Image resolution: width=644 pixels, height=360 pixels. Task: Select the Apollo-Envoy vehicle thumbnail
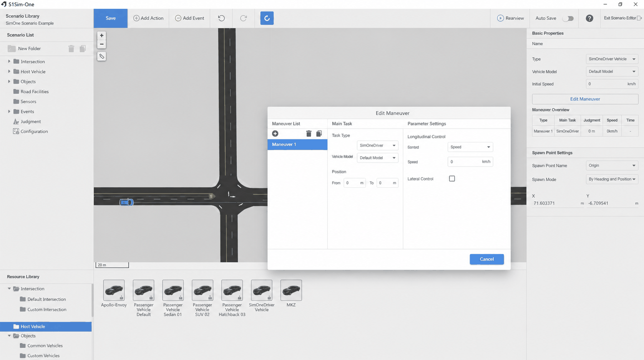(114, 290)
